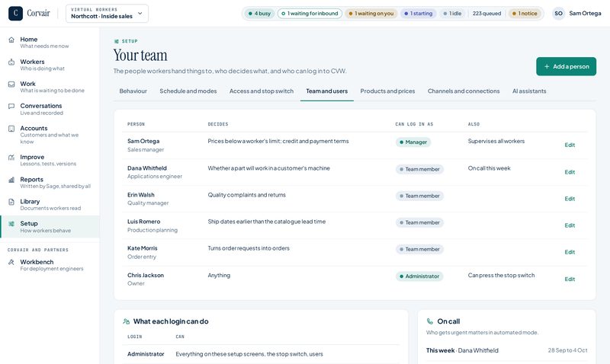
Task: Open the AI assistants tab
Action: point(529,91)
